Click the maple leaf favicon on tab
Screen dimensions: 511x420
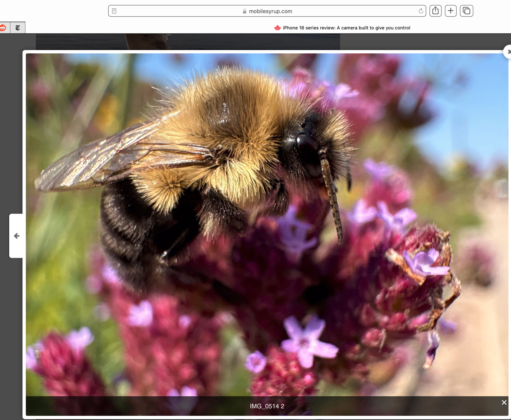(277, 28)
